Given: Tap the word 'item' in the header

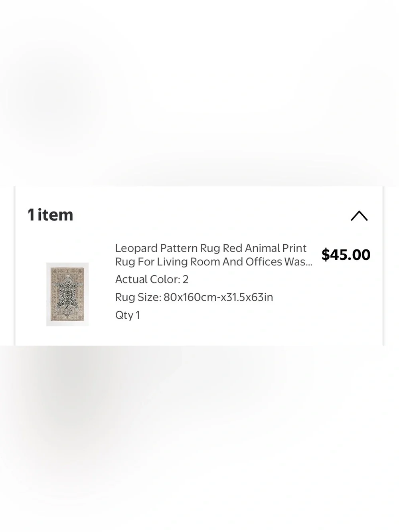Looking at the screenshot, I should (55, 215).
